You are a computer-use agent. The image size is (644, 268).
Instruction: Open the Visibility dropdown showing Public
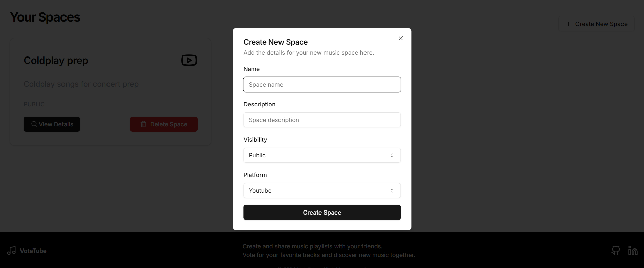(322, 155)
